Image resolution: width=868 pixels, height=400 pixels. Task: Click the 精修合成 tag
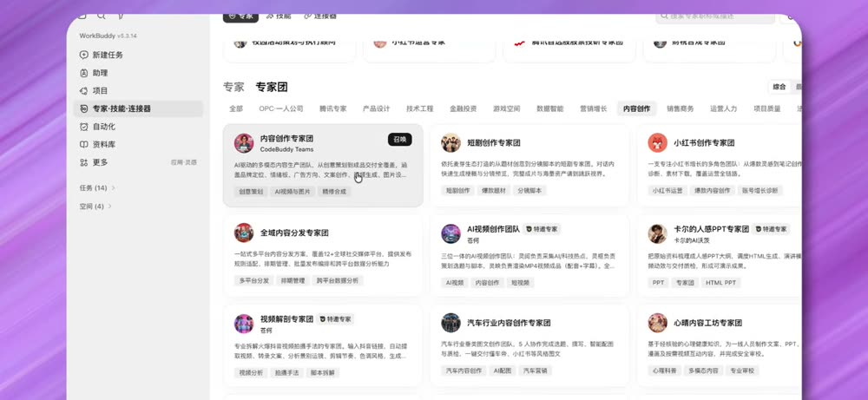[334, 192]
